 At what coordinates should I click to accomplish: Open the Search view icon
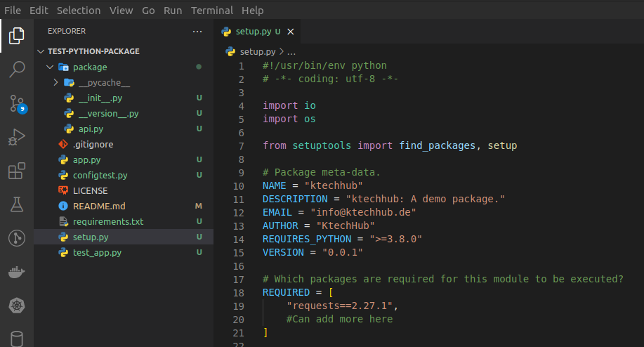coord(17,69)
